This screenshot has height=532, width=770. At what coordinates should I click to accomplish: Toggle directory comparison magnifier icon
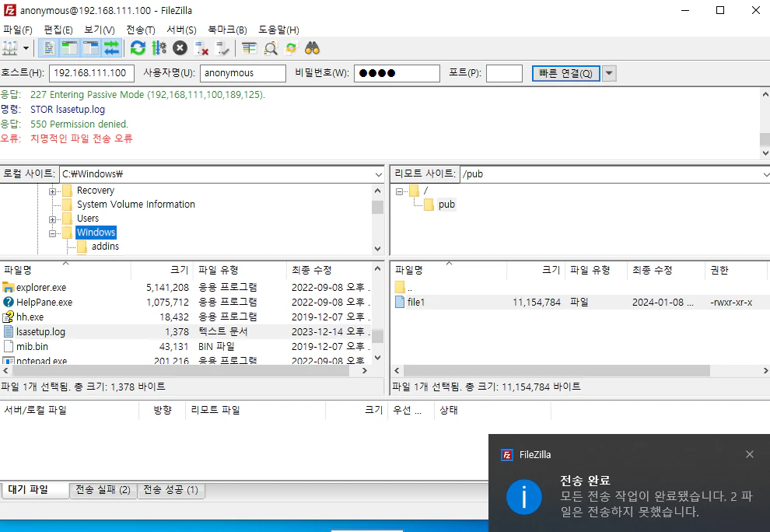click(271, 48)
